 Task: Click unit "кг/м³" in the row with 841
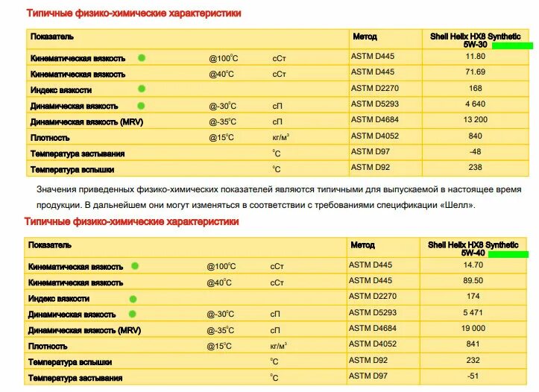coord(278,346)
